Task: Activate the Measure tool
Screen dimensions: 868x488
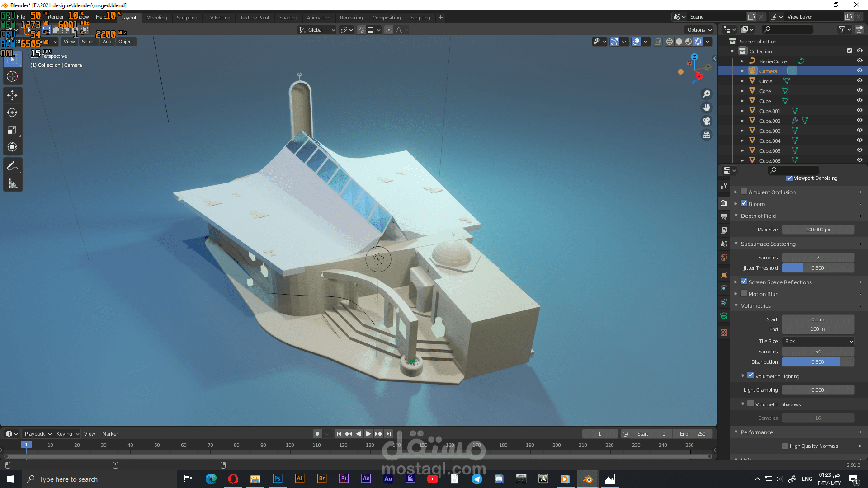Action: (12, 183)
